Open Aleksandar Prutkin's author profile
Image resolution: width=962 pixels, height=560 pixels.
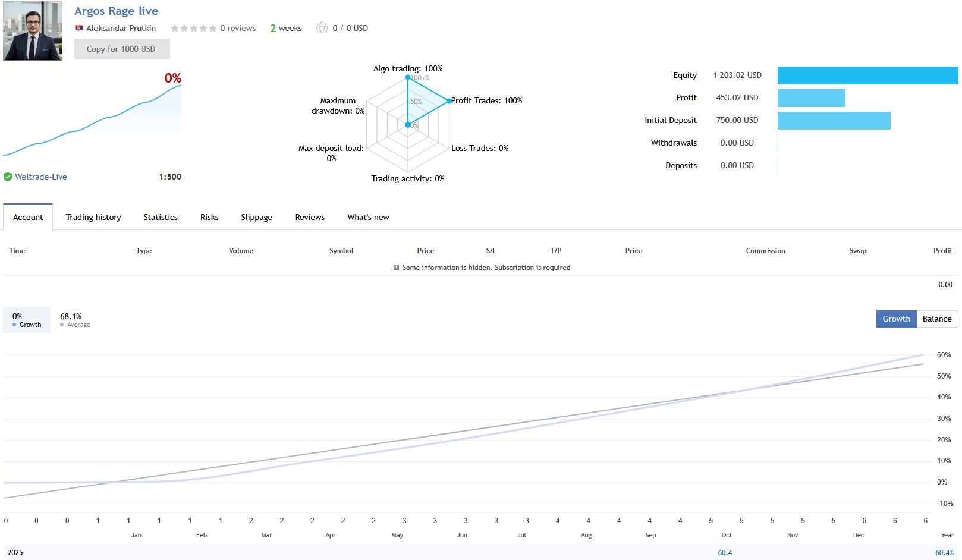pyautogui.click(x=121, y=28)
